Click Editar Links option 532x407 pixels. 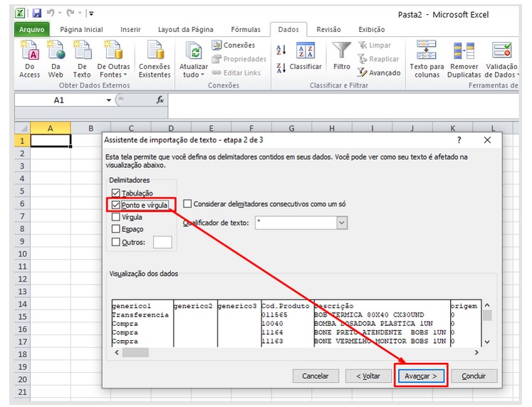click(x=236, y=73)
